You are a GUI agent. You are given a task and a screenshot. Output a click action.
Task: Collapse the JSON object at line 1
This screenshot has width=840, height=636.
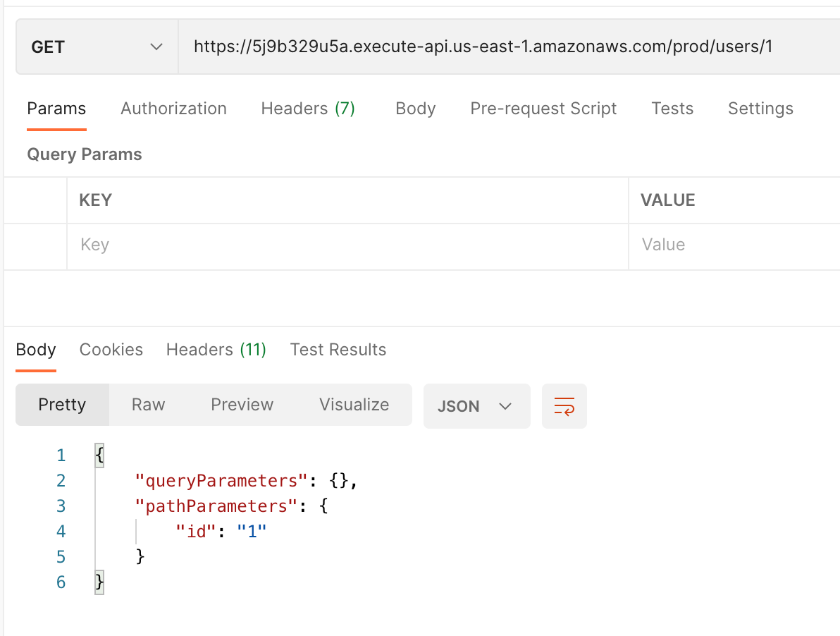coord(99,455)
